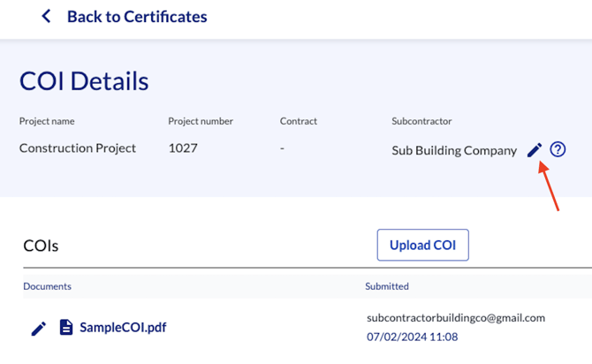Click the Documents column header
The width and height of the screenshot is (592, 364).
point(47,286)
